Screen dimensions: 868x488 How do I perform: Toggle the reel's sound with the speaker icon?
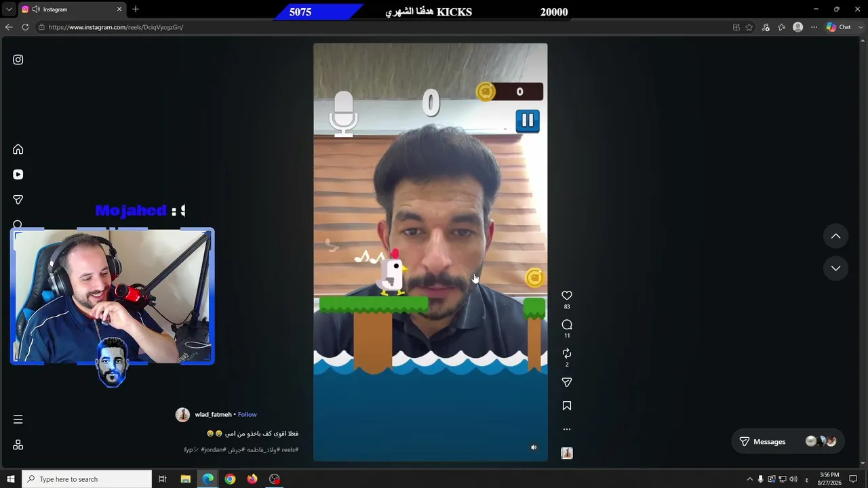click(534, 447)
